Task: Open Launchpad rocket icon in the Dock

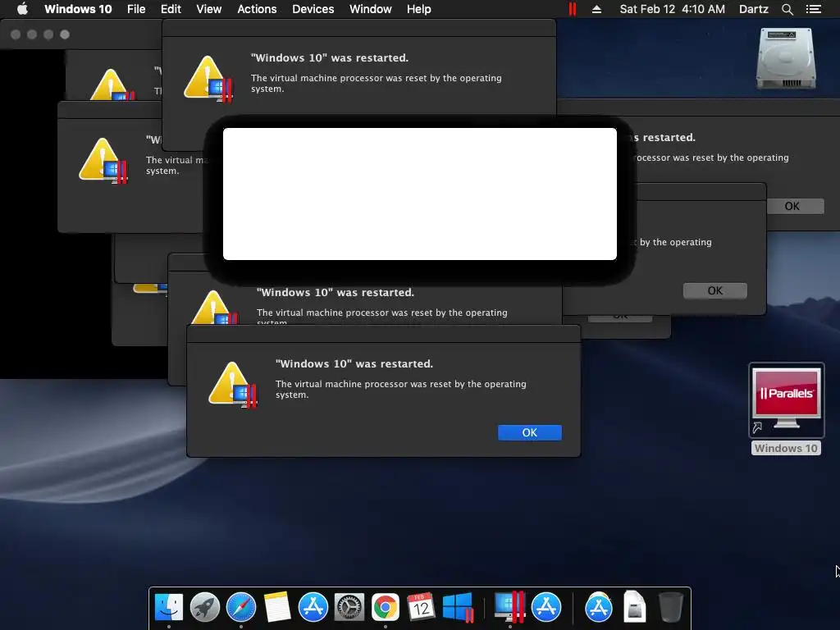Action: [205, 607]
